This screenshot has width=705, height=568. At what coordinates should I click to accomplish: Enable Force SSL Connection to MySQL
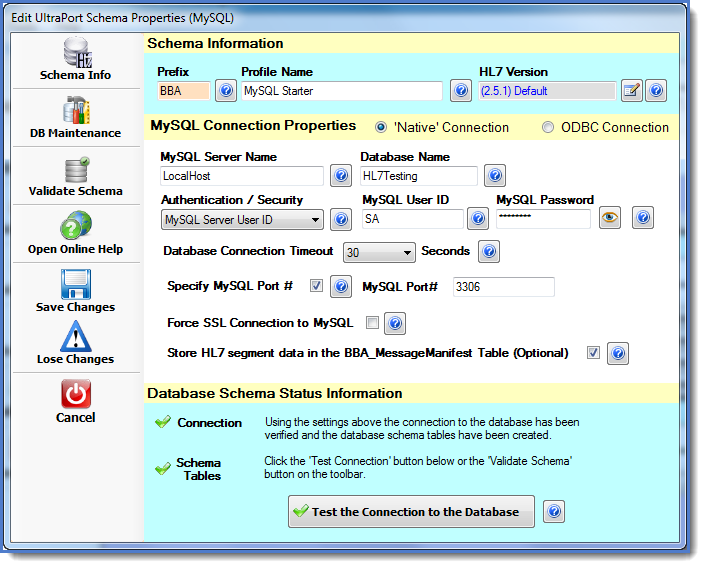[x=372, y=322]
